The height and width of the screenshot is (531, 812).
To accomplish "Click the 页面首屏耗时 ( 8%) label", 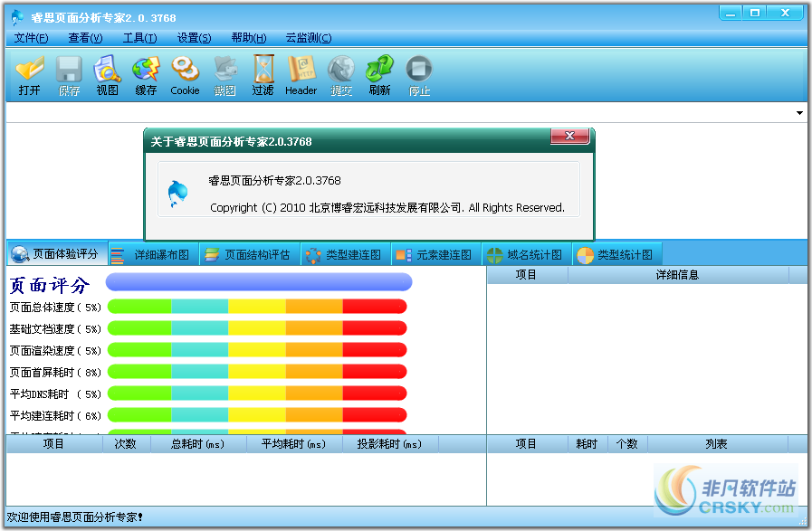I will pos(55,373).
